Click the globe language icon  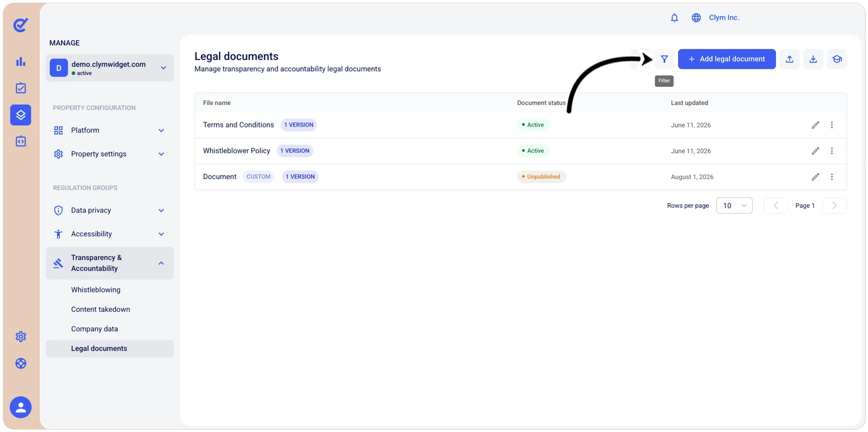(x=696, y=18)
